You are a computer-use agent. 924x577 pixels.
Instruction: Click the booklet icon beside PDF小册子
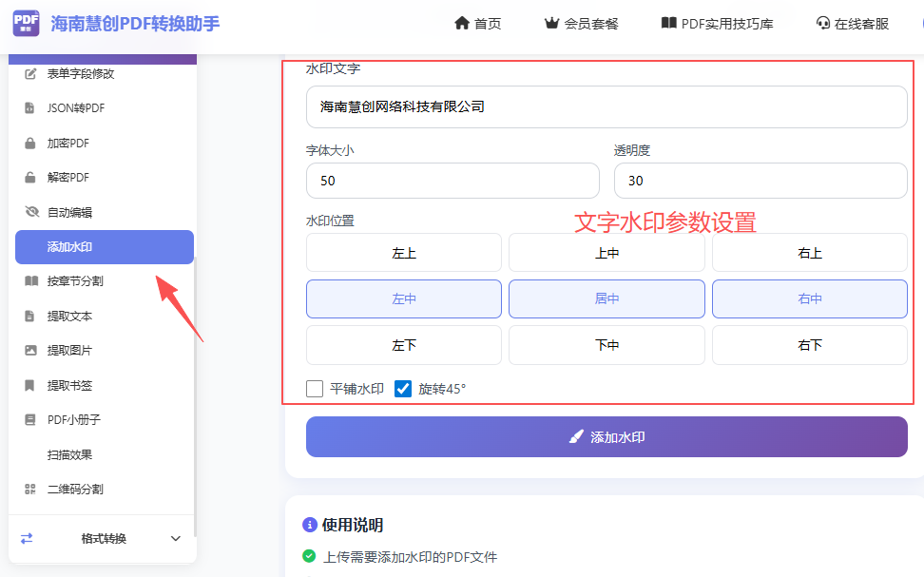click(x=30, y=419)
